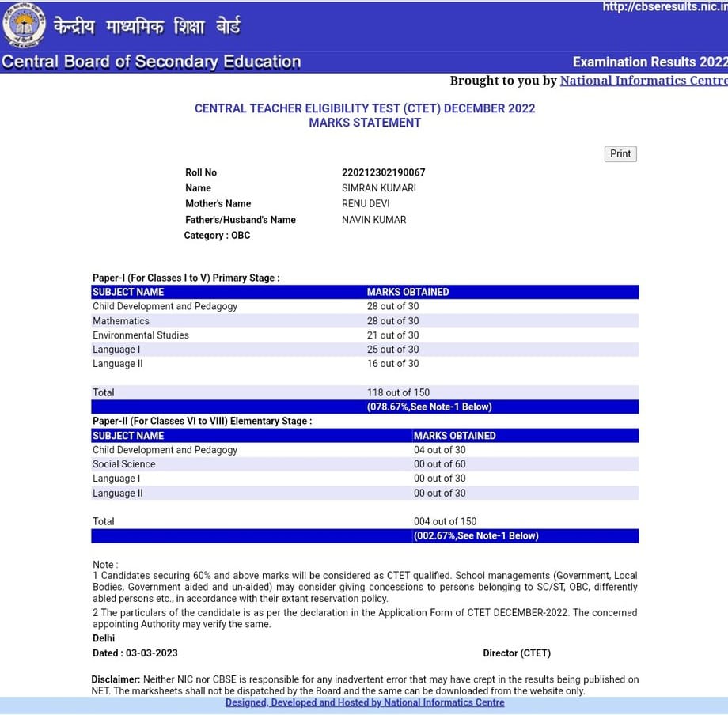Click the Delhi place text
The width and height of the screenshot is (728, 715).
tap(104, 638)
